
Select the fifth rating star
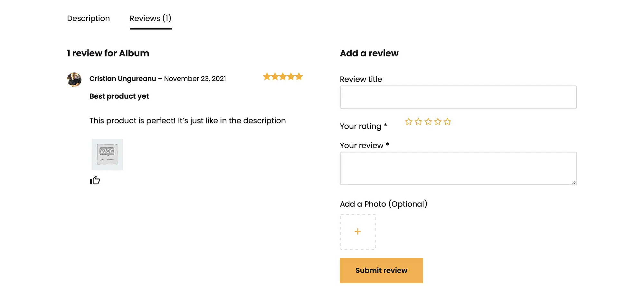[447, 121]
